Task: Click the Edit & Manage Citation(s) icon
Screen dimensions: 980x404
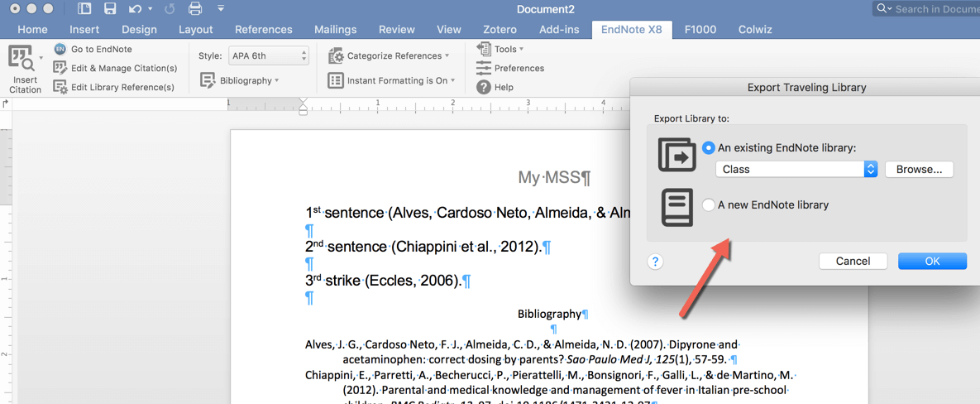Action: [60, 68]
